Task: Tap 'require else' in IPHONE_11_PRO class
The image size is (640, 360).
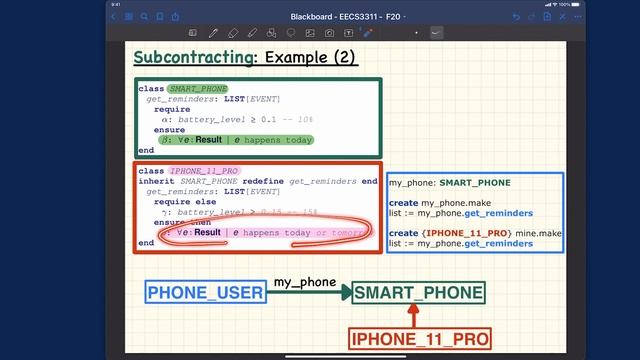Action: point(185,202)
